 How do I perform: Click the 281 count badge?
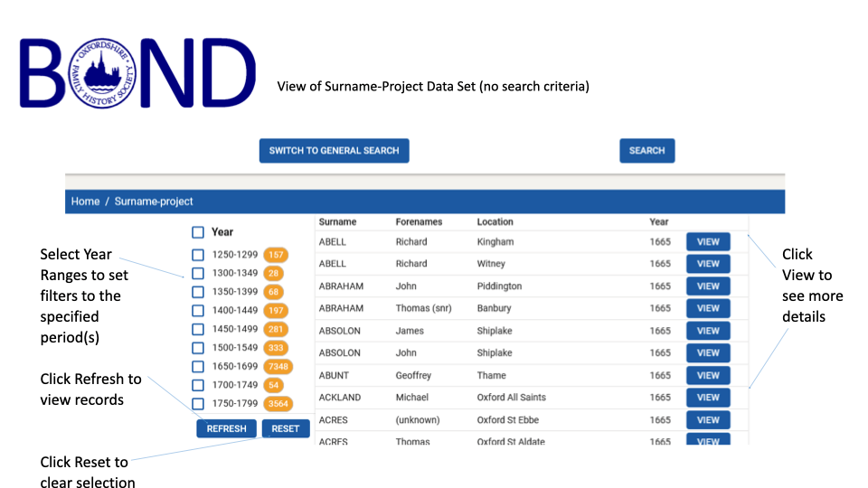coord(276,329)
